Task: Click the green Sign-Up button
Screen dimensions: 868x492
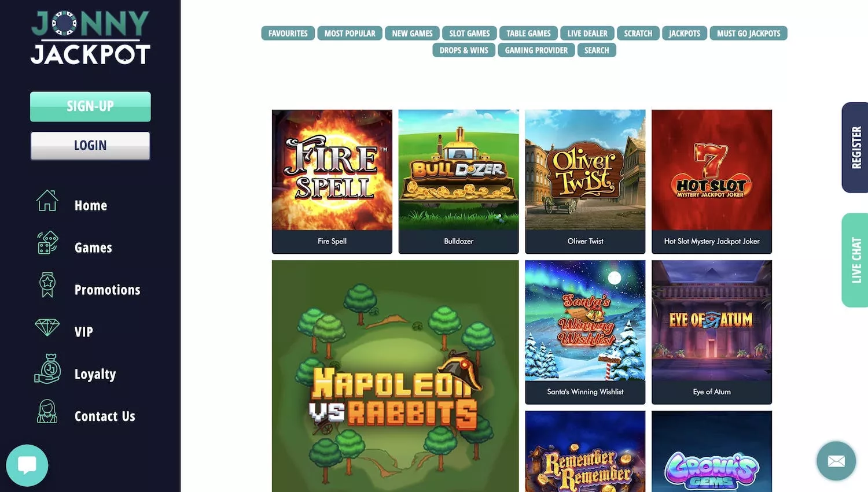Action: (x=90, y=106)
